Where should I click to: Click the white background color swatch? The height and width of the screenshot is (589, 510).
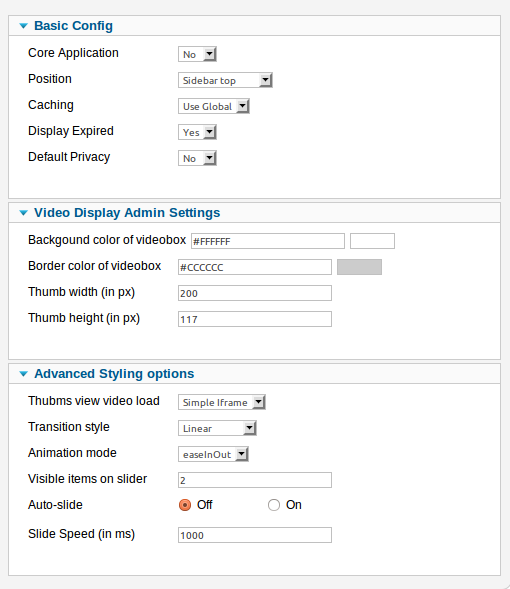pyautogui.click(x=372, y=241)
